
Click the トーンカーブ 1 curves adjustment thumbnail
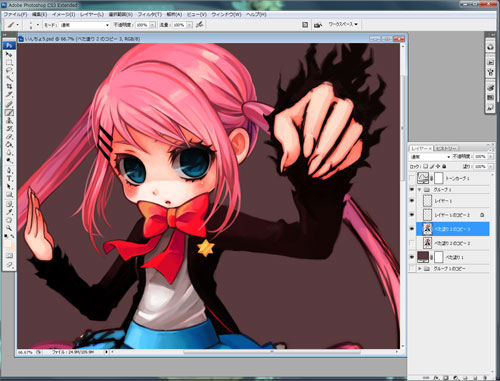tap(423, 178)
